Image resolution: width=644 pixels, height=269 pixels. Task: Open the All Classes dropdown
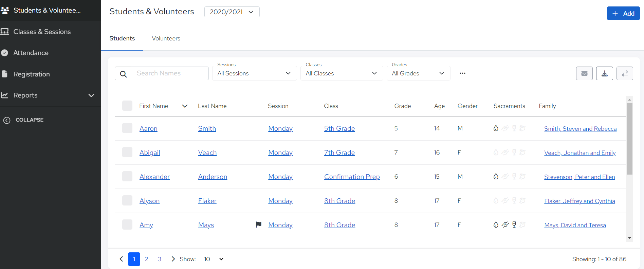(342, 73)
